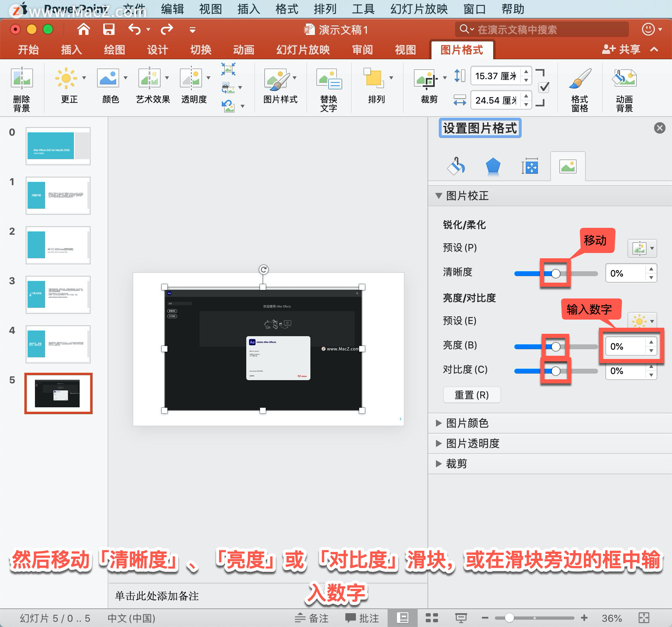Click the 清晰度 slider handle
This screenshot has width=672, height=627.
[x=556, y=273]
